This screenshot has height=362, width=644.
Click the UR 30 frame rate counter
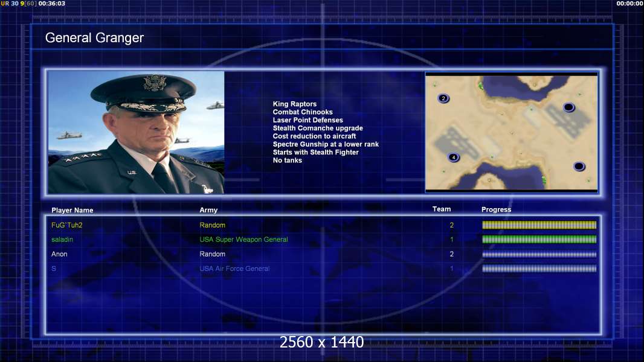pyautogui.click(x=10, y=3)
